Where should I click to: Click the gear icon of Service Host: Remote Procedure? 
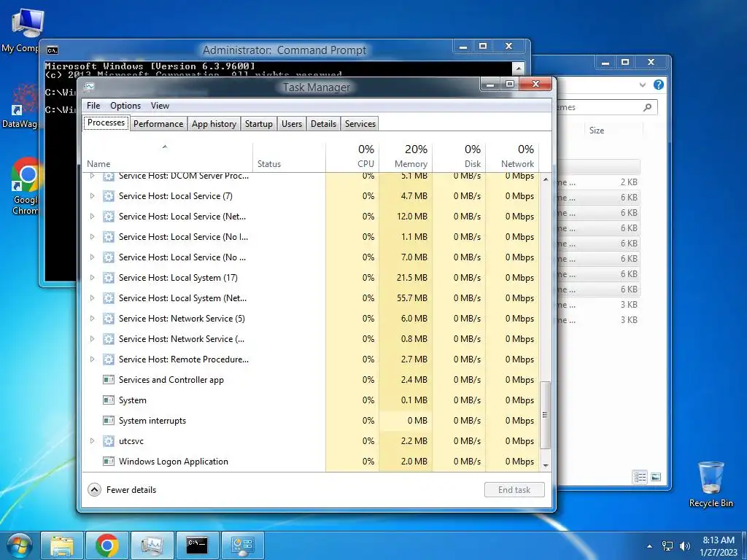(109, 359)
